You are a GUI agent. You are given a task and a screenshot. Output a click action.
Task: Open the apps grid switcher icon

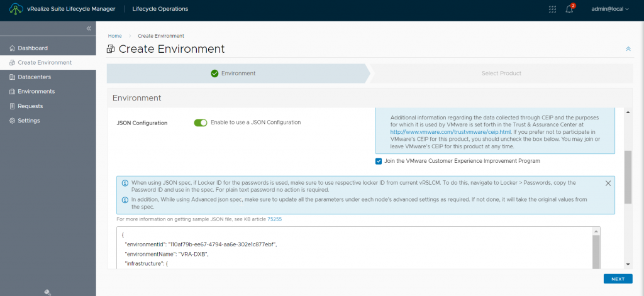552,9
